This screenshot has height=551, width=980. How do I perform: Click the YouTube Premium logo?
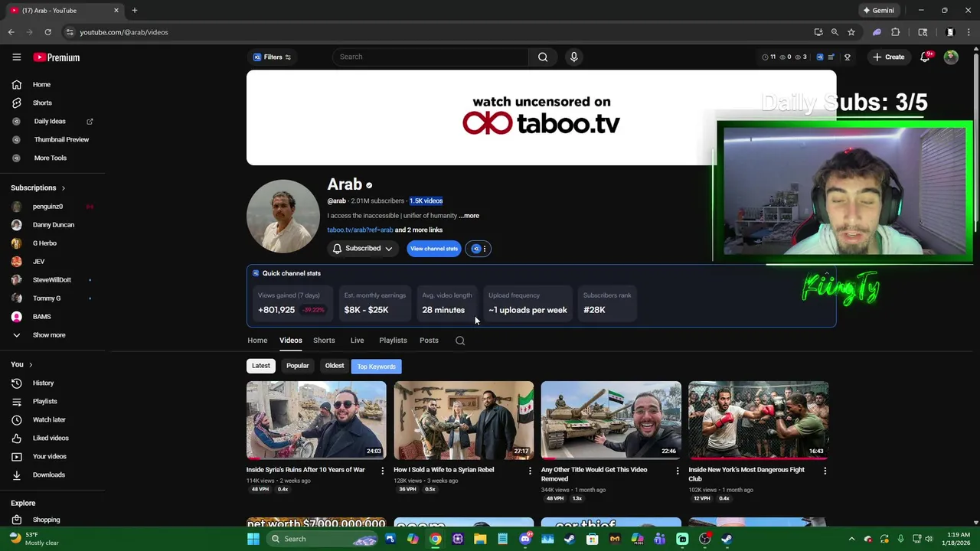(x=57, y=57)
